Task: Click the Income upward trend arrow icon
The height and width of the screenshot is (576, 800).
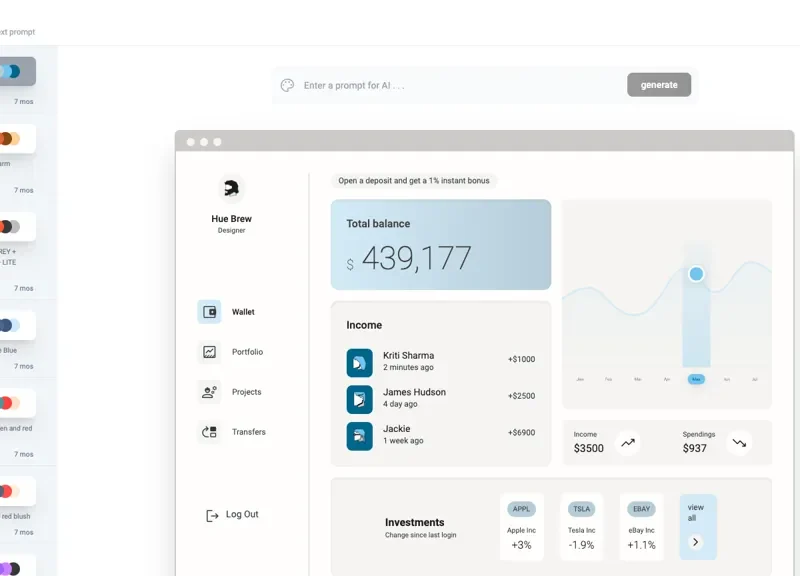Action: point(627,442)
